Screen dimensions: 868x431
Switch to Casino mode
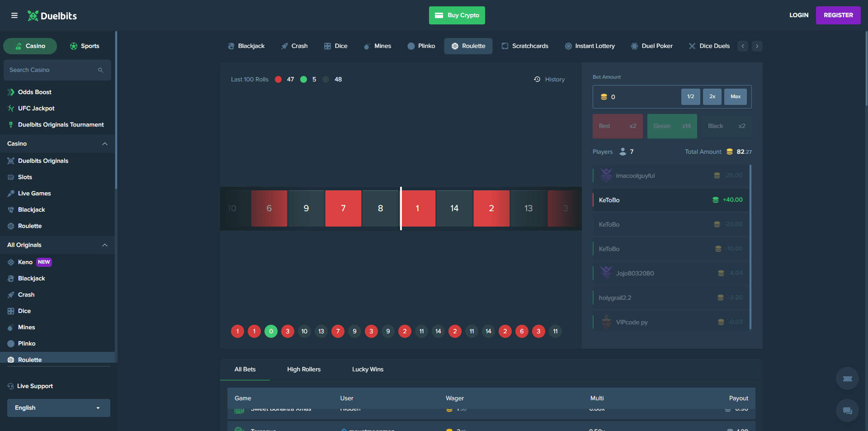(30, 46)
